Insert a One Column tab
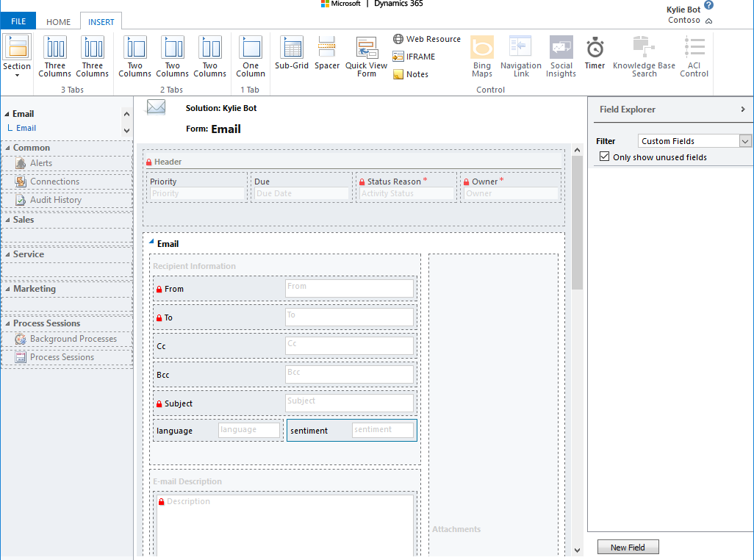 click(x=251, y=57)
